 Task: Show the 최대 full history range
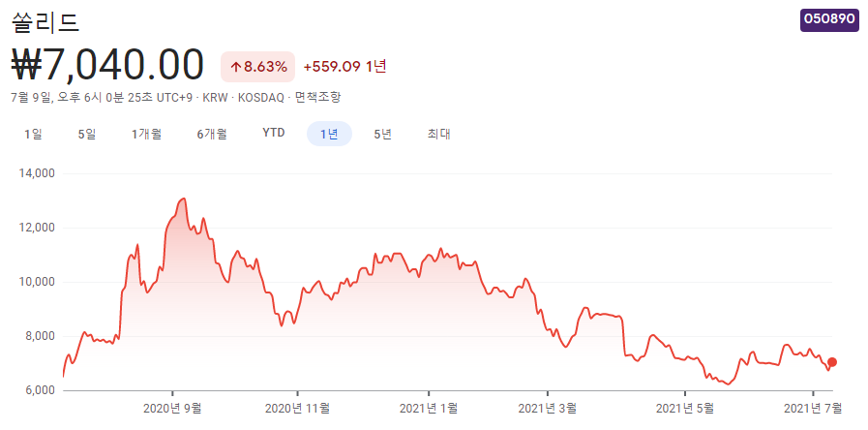pyautogui.click(x=439, y=134)
